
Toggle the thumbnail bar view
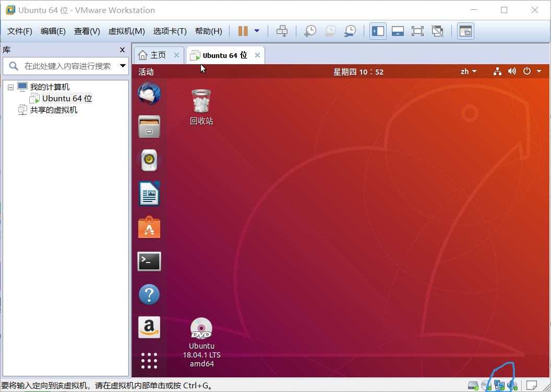click(398, 31)
